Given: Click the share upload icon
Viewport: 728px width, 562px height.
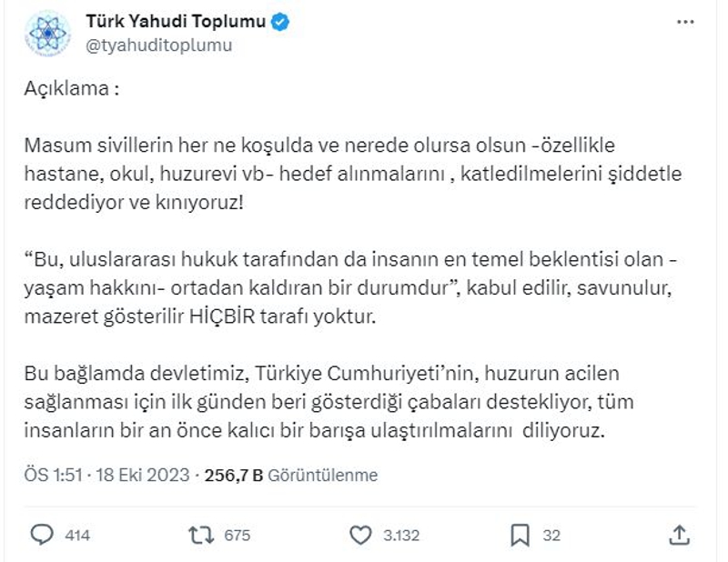Looking at the screenshot, I should click(679, 535).
